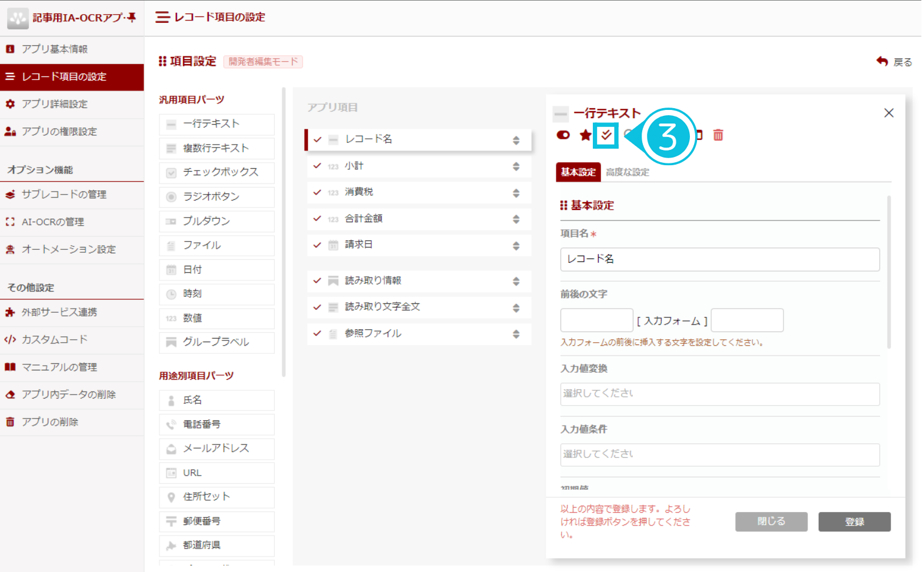This screenshot has height=572, width=924.
Task: Click the ファイル part icon
Action: point(171,246)
